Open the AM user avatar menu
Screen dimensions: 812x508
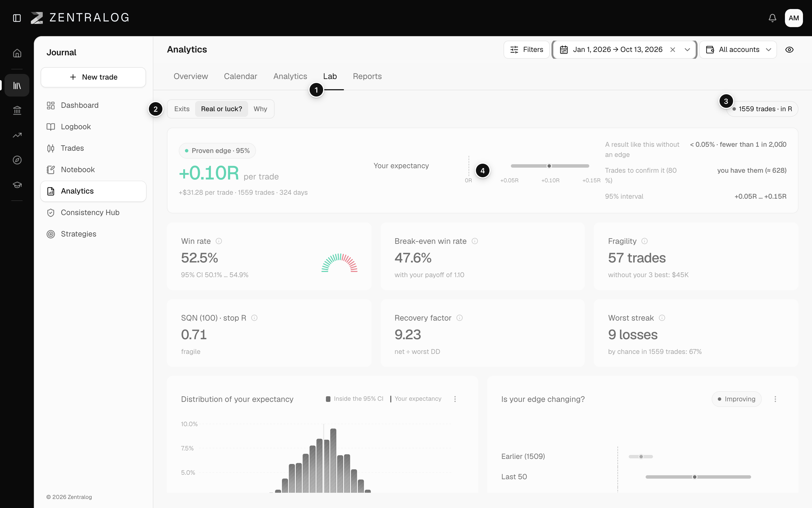coord(794,18)
